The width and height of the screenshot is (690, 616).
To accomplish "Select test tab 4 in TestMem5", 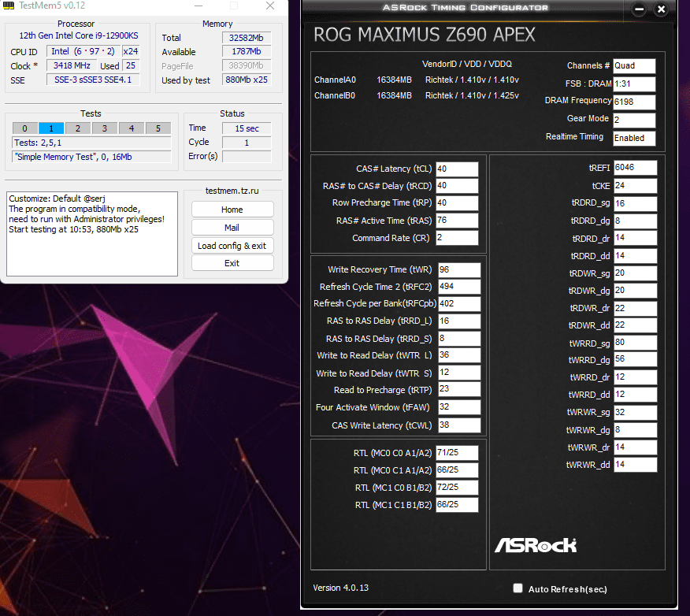I will point(131,128).
